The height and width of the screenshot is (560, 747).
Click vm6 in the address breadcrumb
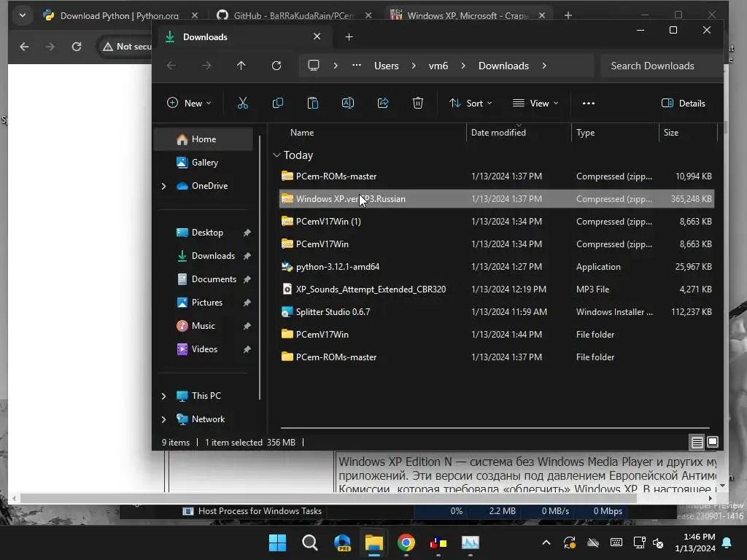coord(438,66)
